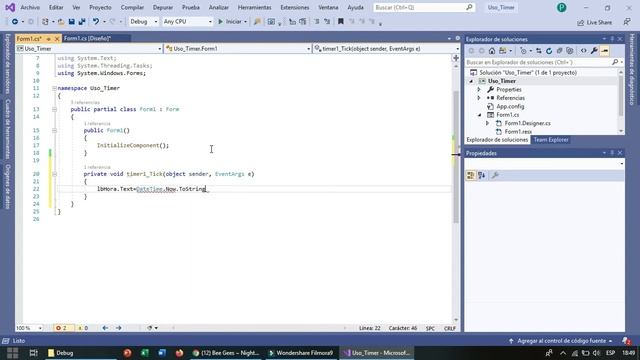640x360 pixels.
Task: Open the Debug configuration dropdown
Action: pyautogui.click(x=143, y=22)
